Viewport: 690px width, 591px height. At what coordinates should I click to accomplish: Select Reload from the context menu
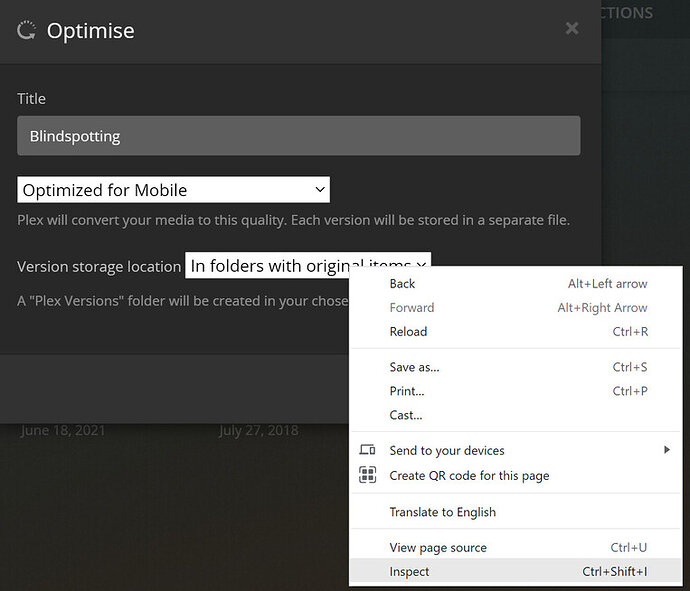coord(516,331)
